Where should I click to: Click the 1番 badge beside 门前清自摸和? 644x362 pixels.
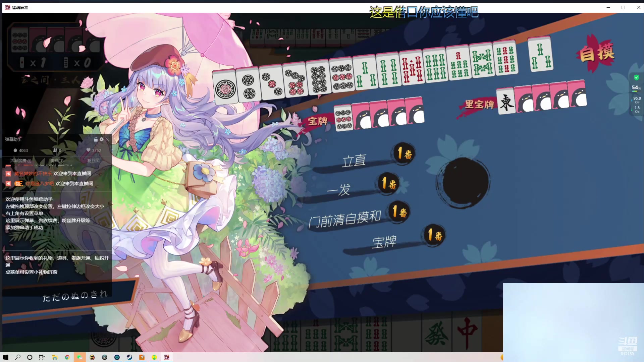(x=399, y=212)
